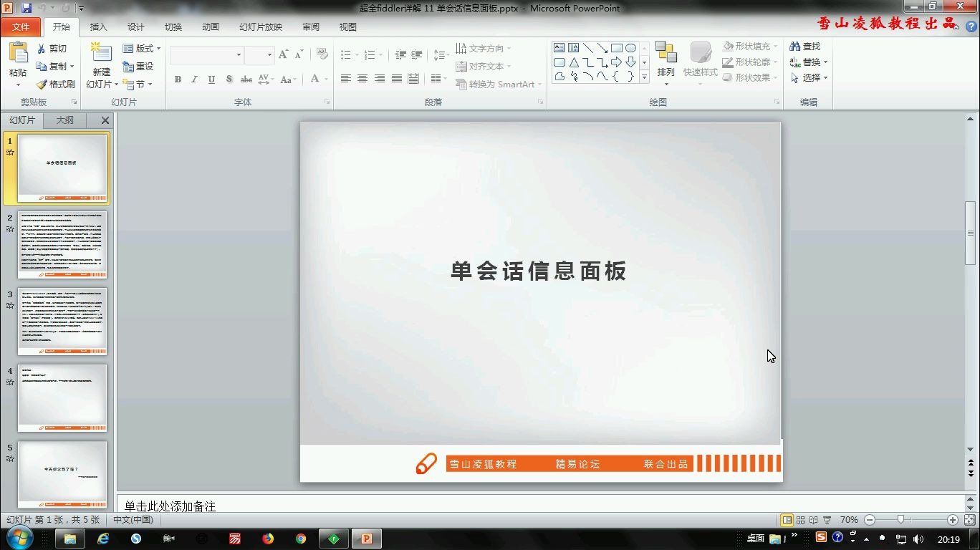This screenshot has width=980, height=550.
Task: Select the Right Arrow block shape
Action: (x=616, y=62)
